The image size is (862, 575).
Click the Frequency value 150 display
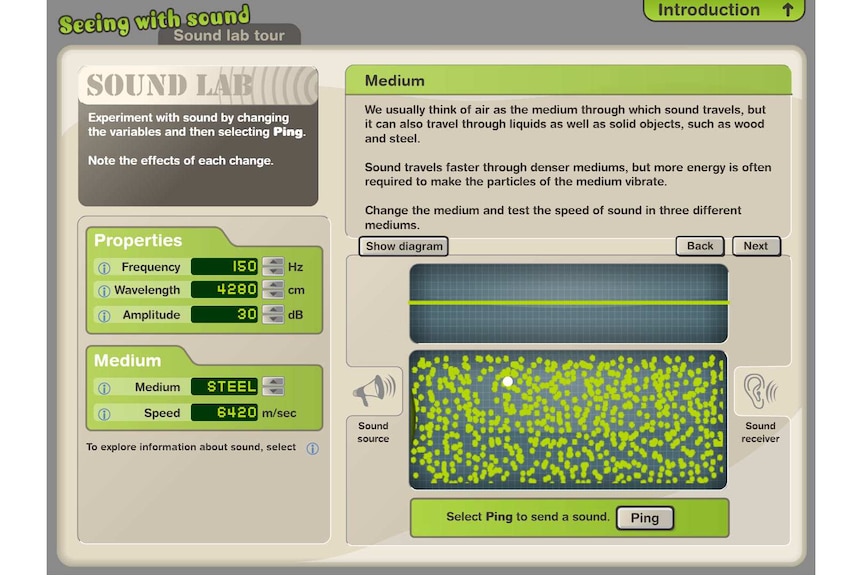click(x=224, y=267)
